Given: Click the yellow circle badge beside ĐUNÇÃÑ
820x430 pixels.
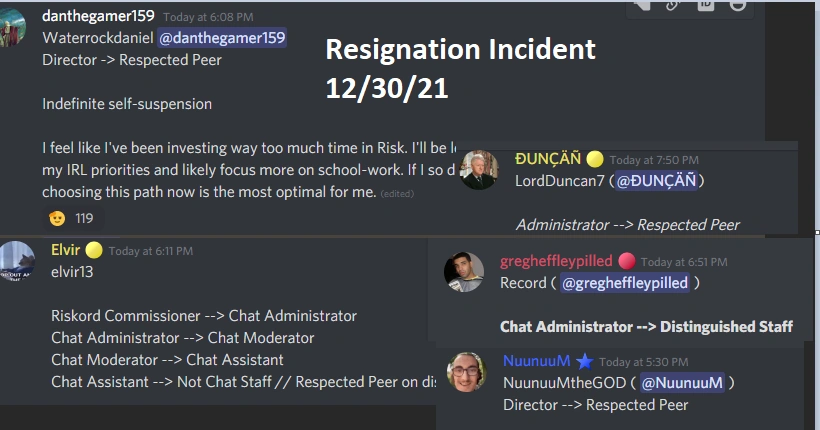Looking at the screenshot, I should (x=595, y=159).
